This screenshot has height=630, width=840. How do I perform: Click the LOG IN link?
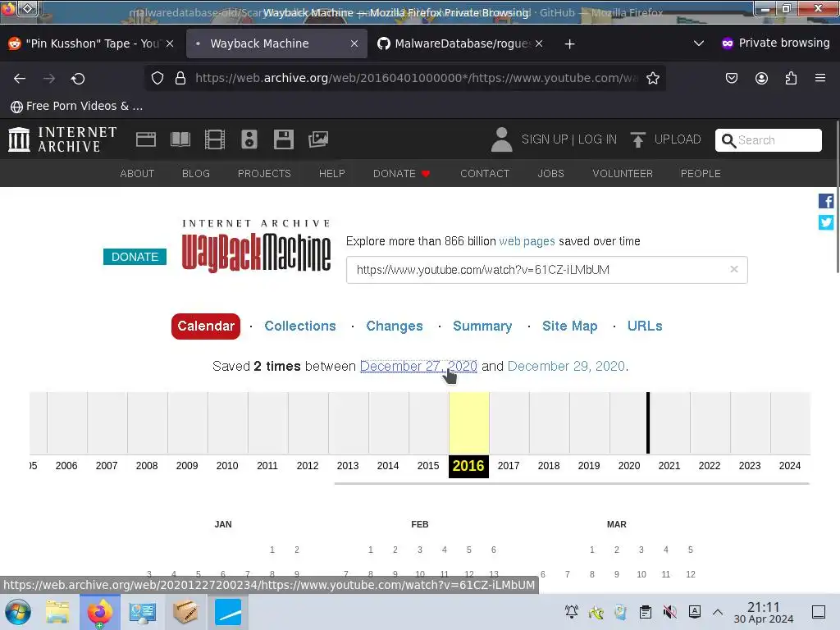click(x=597, y=139)
